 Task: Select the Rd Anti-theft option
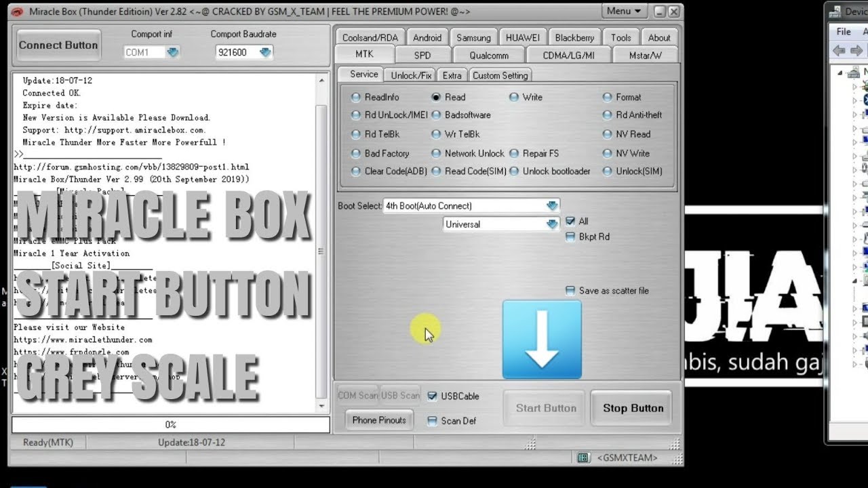click(x=608, y=115)
